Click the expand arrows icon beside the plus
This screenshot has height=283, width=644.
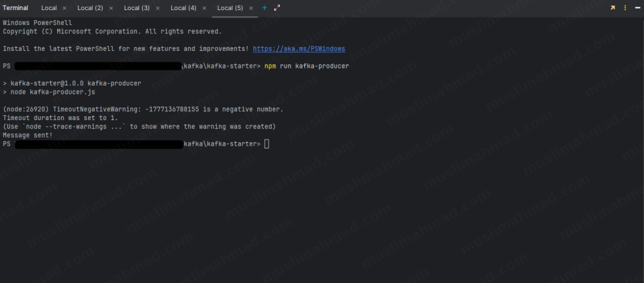click(x=277, y=8)
